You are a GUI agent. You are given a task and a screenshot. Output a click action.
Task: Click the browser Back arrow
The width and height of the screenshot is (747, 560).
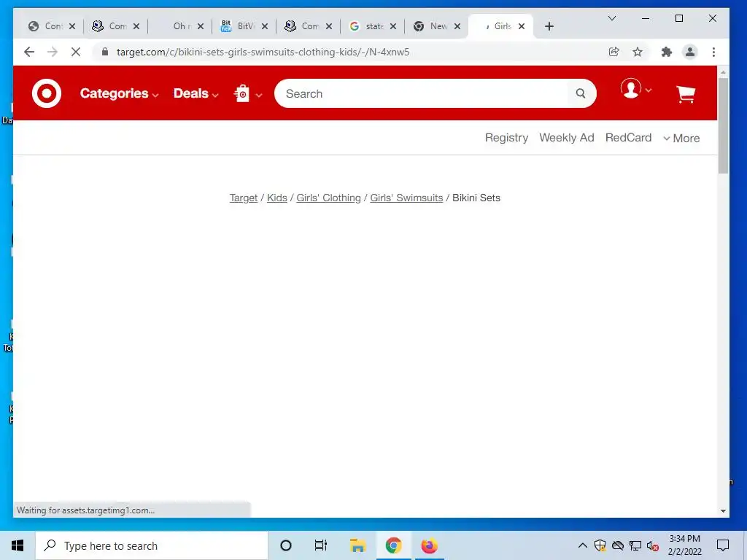[29, 52]
